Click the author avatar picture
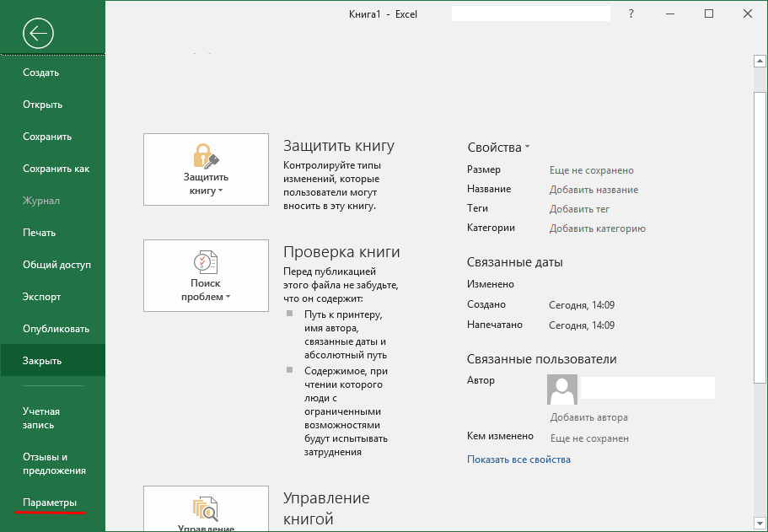 [562, 390]
